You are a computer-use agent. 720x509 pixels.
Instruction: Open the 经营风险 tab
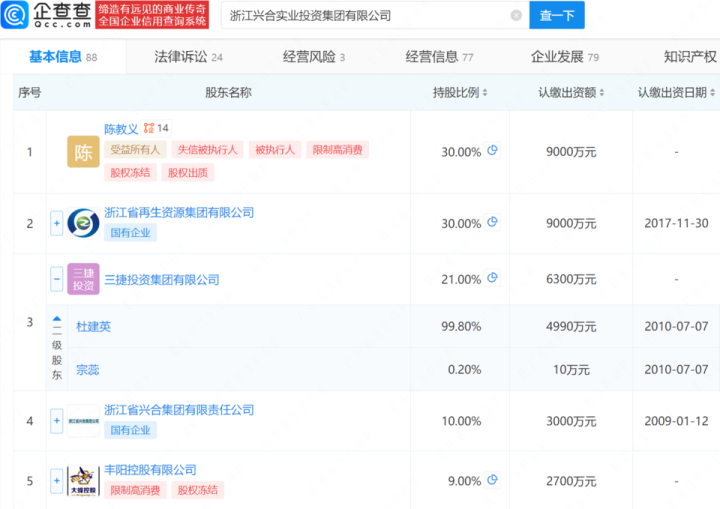coord(314,57)
